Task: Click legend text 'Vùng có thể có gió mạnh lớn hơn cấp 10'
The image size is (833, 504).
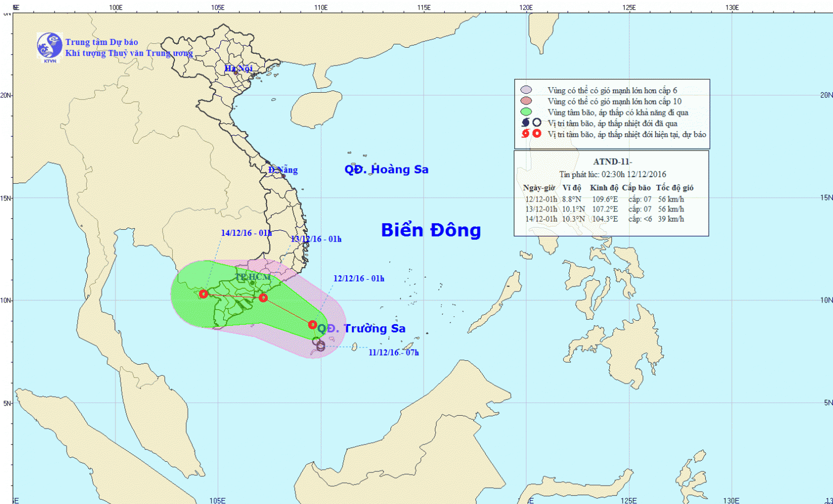Action: [615, 102]
